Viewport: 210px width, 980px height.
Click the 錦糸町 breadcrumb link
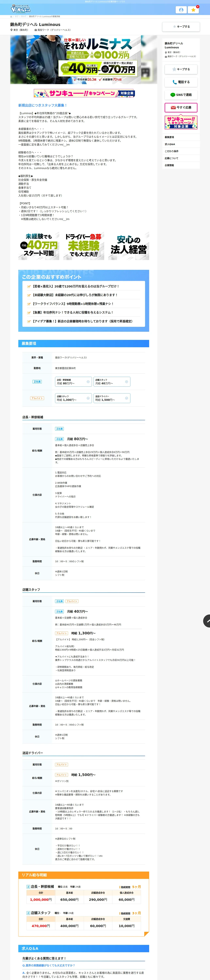(24, 17)
